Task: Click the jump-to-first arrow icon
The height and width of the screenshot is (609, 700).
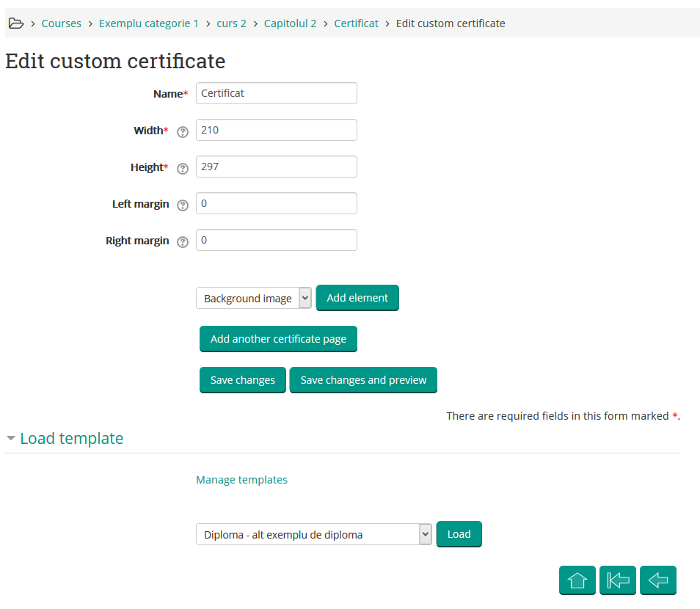Action: click(617, 580)
